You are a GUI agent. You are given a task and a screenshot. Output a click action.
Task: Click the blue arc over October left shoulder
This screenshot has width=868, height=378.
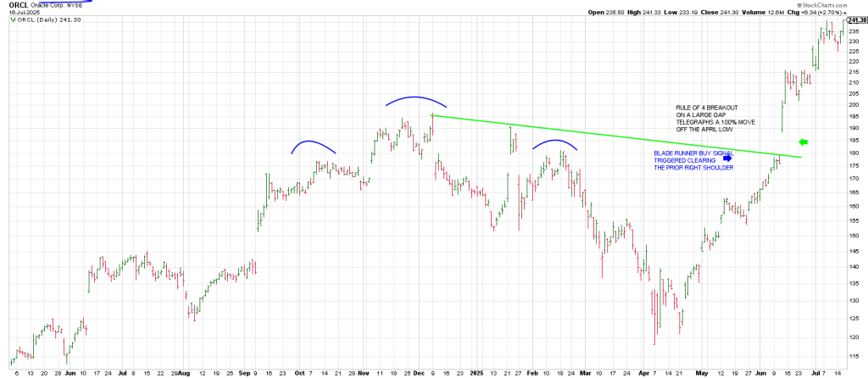click(x=313, y=143)
